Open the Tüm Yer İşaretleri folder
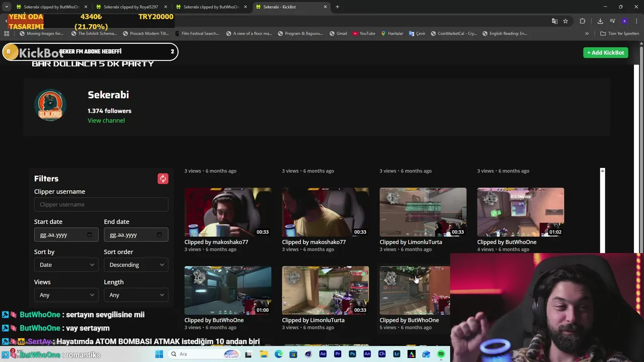 click(619, 34)
